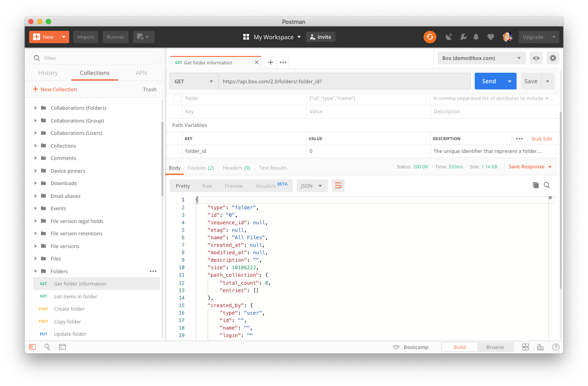Open the environment quick look eye icon
Screen dimensions: 588x386
(536, 58)
